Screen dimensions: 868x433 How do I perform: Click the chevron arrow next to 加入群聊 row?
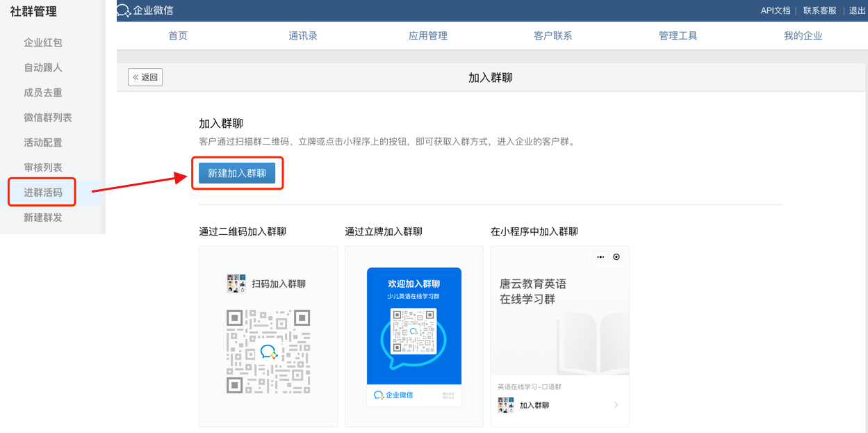tap(616, 405)
